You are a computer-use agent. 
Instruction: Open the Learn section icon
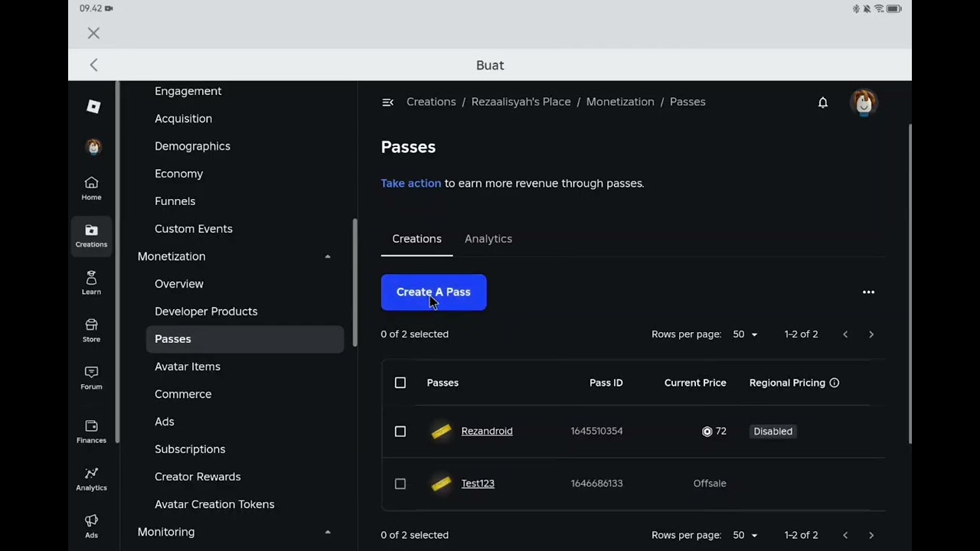pyautogui.click(x=91, y=282)
